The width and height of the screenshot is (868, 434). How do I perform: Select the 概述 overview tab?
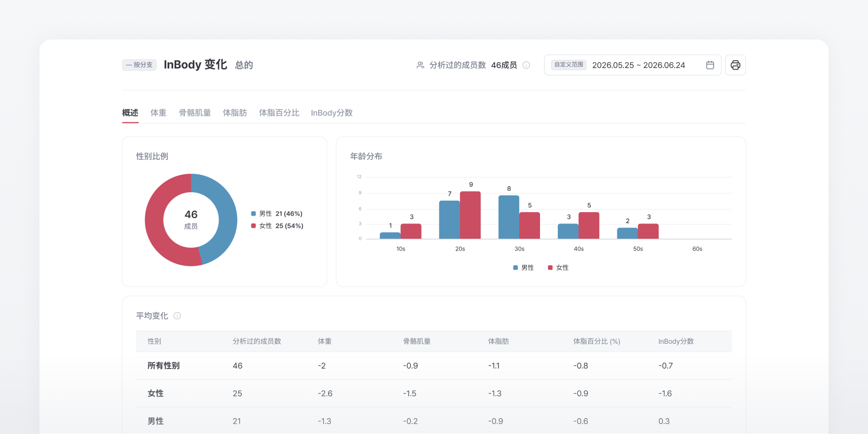click(x=130, y=113)
